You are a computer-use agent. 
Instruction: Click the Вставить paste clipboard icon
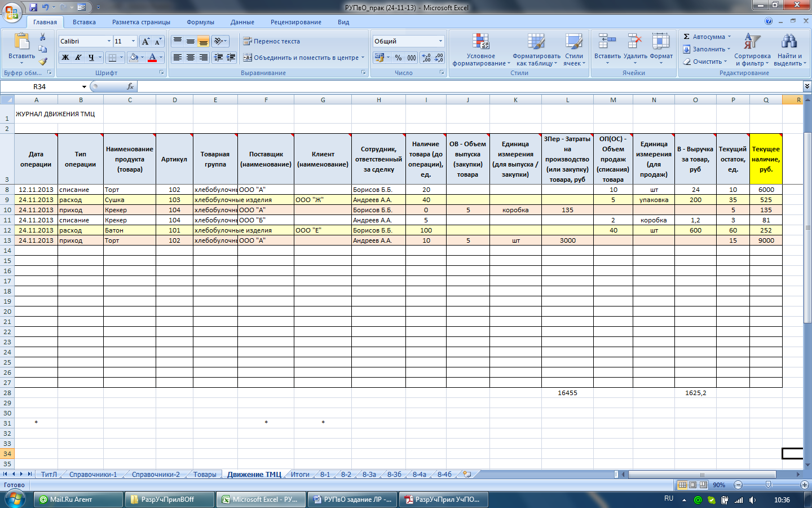coord(21,42)
